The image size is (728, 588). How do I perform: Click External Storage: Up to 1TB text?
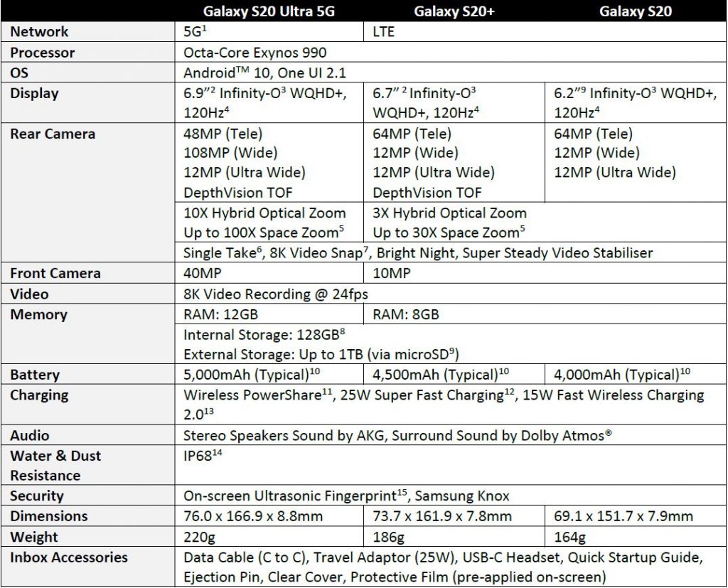pyautogui.click(x=321, y=354)
